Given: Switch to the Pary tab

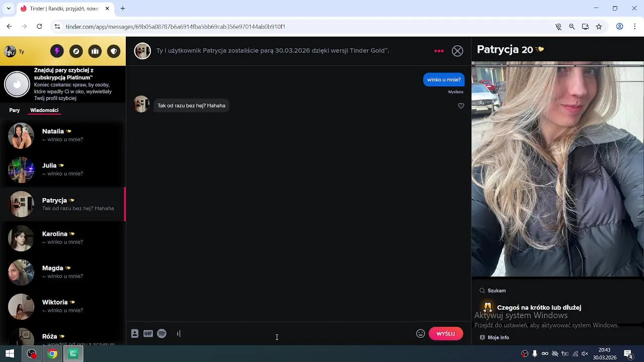Looking at the screenshot, I should click(15, 110).
